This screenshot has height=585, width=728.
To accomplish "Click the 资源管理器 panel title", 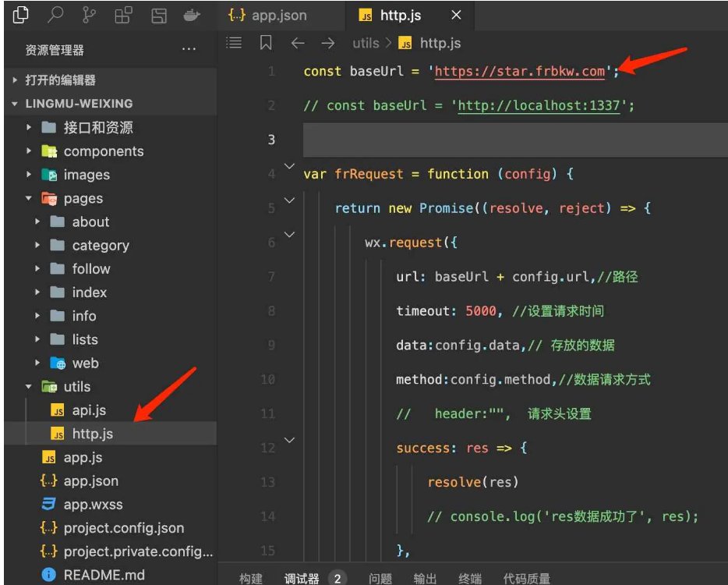I will (x=55, y=50).
